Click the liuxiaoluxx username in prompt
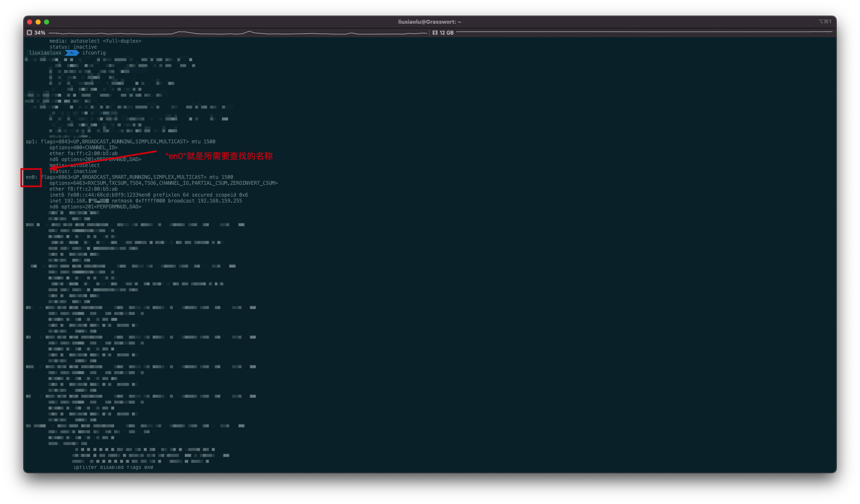The height and width of the screenshot is (504, 860). tap(45, 53)
